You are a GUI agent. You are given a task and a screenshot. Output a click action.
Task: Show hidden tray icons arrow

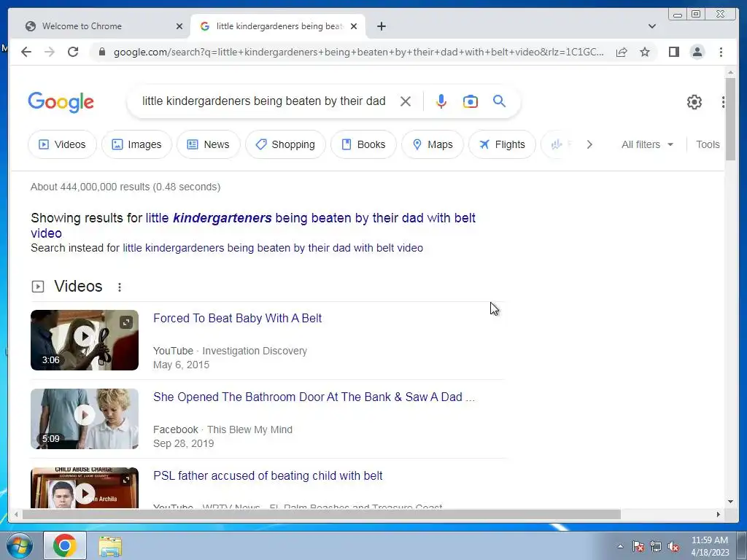point(620,546)
